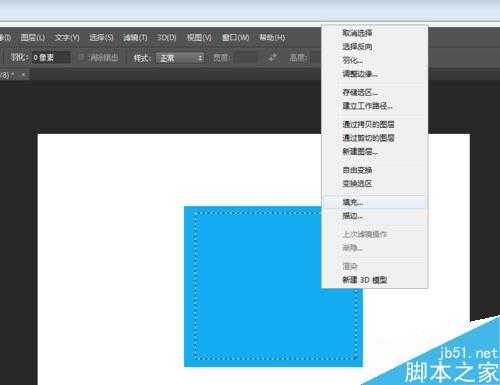Choose 新建 3D 模型 in the context menu

(x=375, y=280)
